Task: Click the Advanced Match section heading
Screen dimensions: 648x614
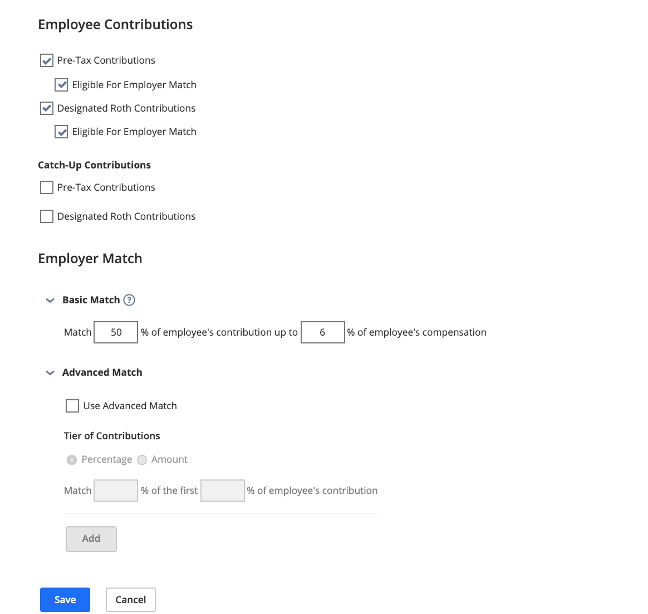Action: 102,373
